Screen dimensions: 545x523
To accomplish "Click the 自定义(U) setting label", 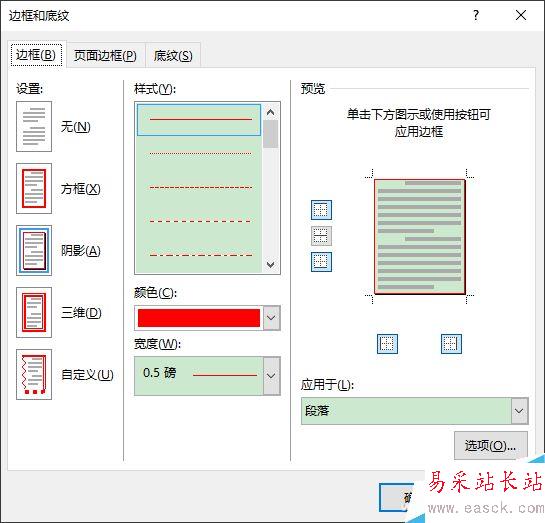I will (x=87, y=375).
